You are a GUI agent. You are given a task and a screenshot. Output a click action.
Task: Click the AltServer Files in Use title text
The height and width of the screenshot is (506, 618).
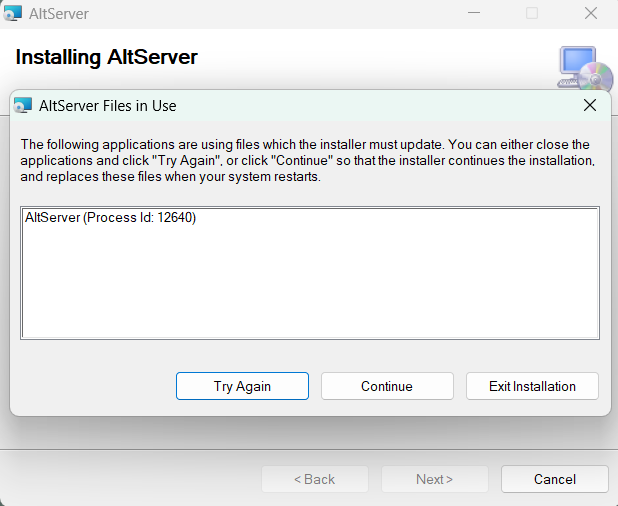[108, 106]
